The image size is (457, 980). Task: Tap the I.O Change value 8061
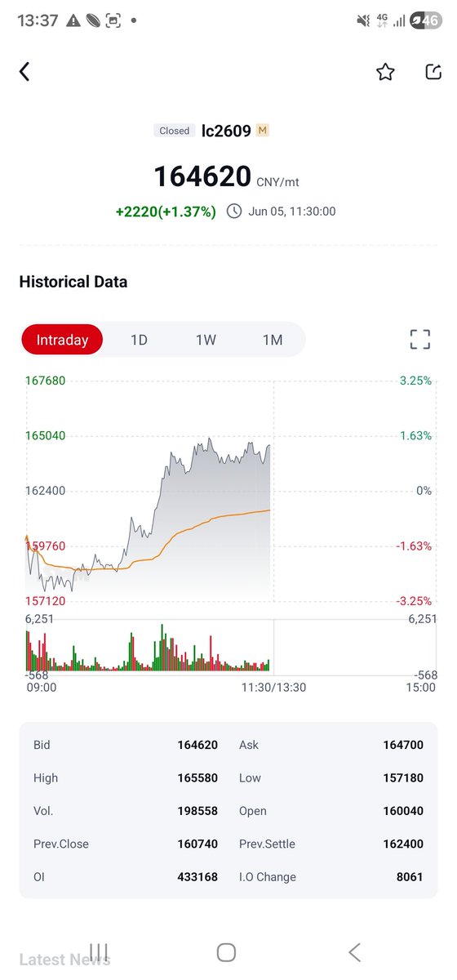tap(410, 877)
